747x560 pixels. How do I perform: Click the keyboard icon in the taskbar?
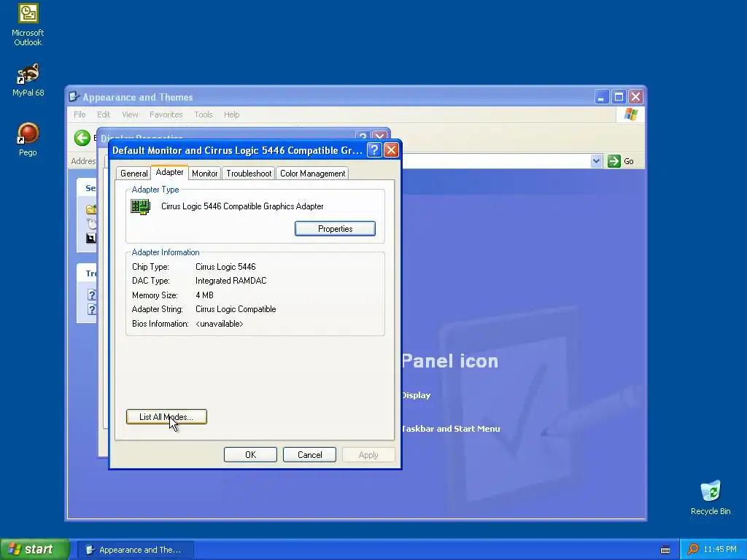665,550
